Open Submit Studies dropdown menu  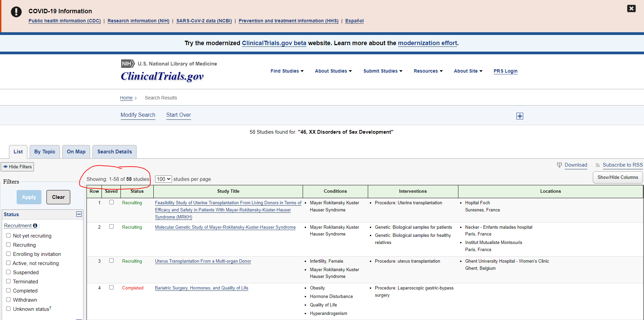(x=383, y=71)
